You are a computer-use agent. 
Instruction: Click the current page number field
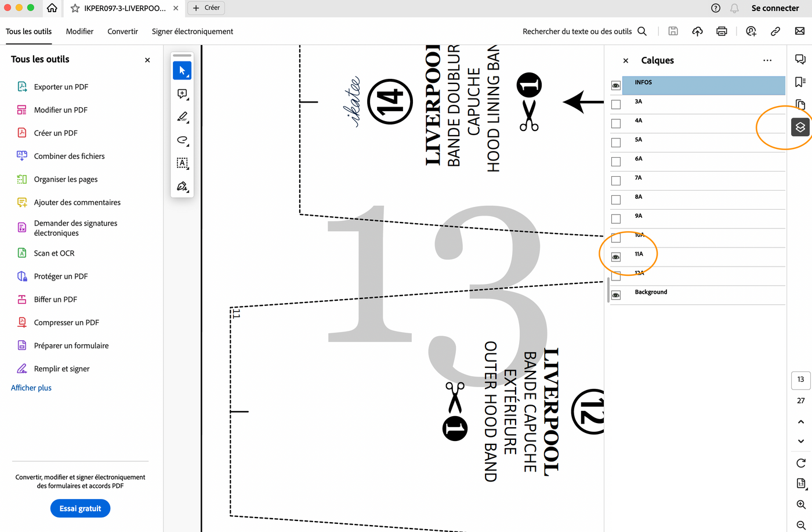pos(800,380)
